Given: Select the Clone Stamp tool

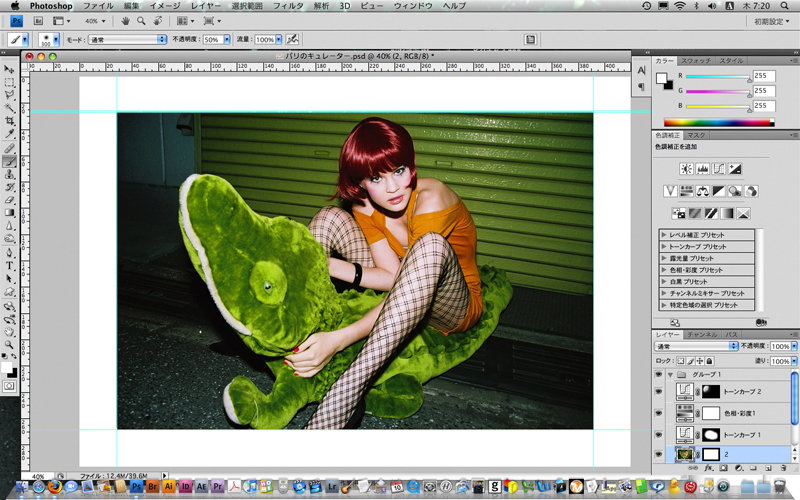Looking at the screenshot, I should [x=9, y=174].
